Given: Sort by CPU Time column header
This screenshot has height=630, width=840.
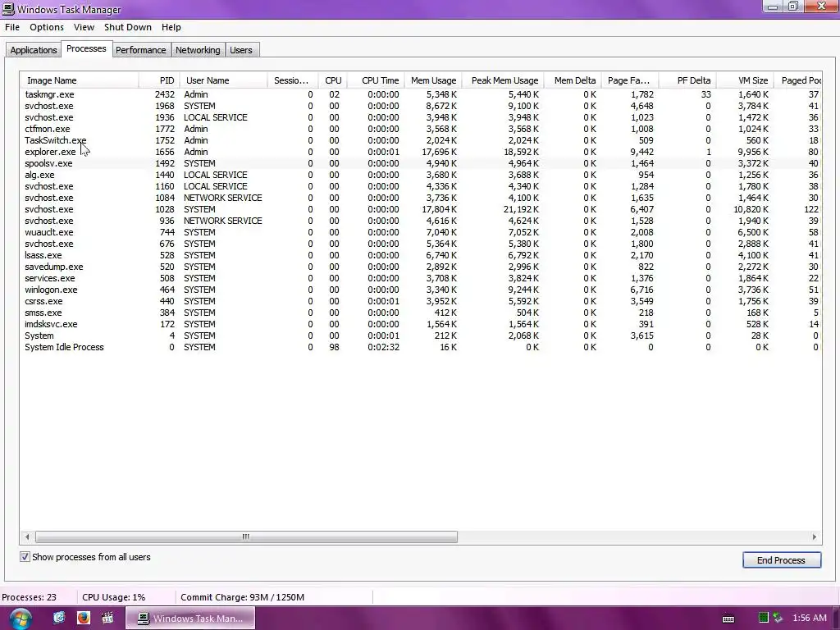Looking at the screenshot, I should pyautogui.click(x=376, y=80).
